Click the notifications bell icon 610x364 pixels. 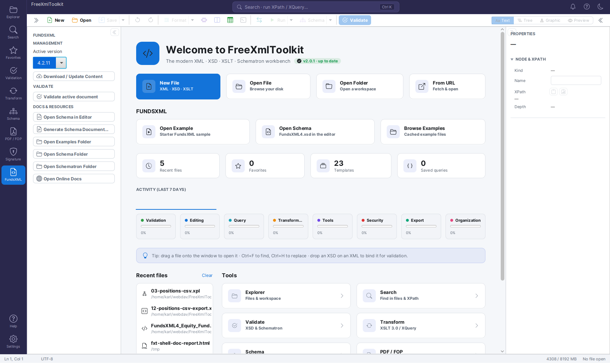click(x=573, y=7)
